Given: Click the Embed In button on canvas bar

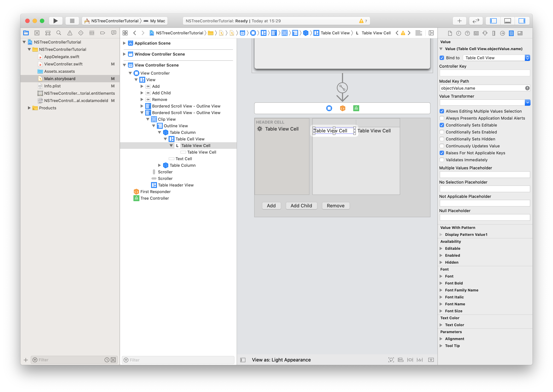Looking at the screenshot, I should click(x=431, y=360).
